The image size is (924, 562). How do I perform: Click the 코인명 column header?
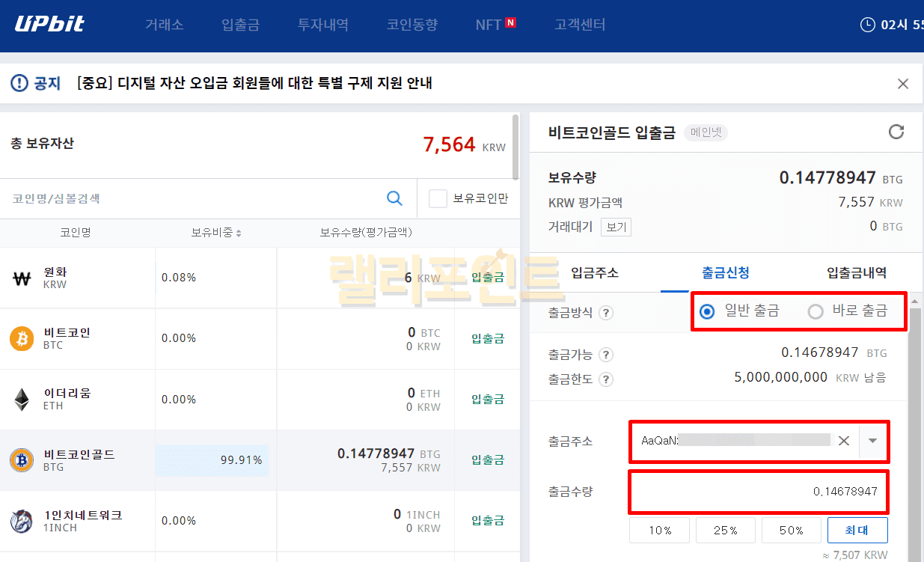click(76, 233)
